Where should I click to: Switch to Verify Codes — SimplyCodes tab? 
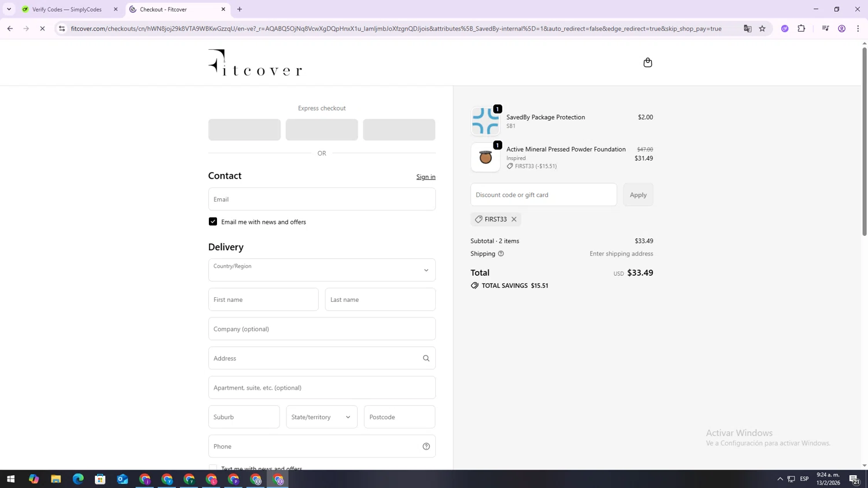point(67,9)
